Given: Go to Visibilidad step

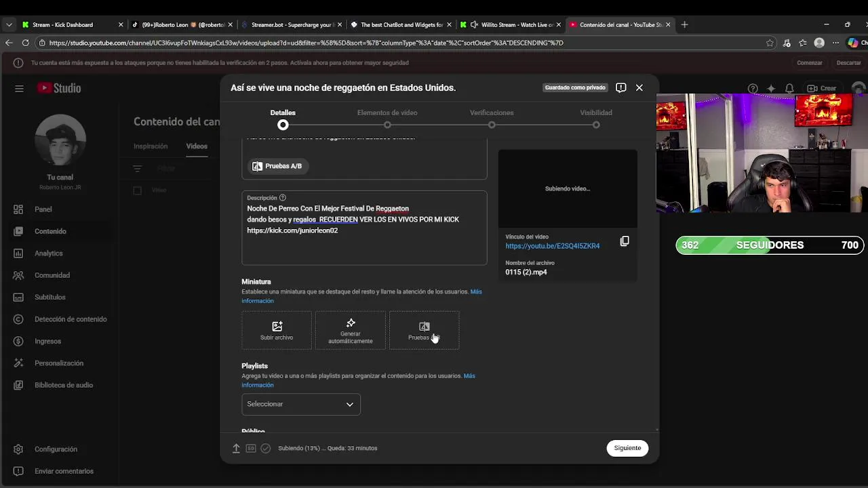Looking at the screenshot, I should 596,119.
